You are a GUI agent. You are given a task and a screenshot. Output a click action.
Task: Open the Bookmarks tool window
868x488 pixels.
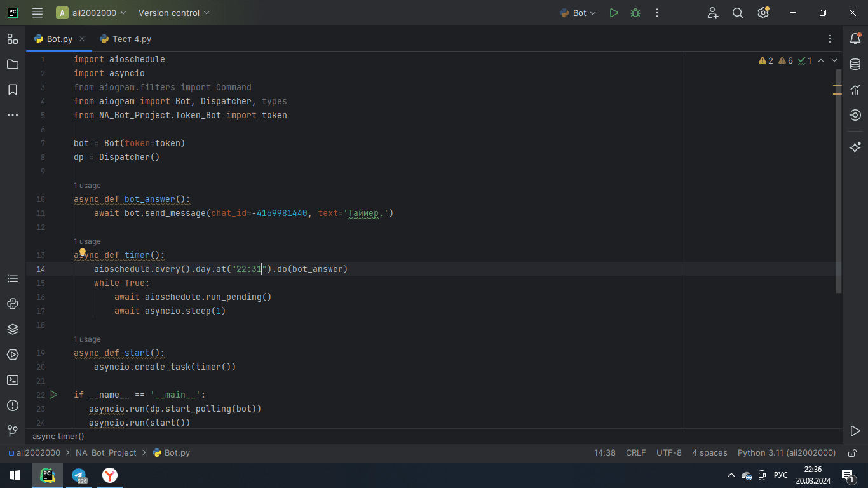pyautogui.click(x=13, y=90)
